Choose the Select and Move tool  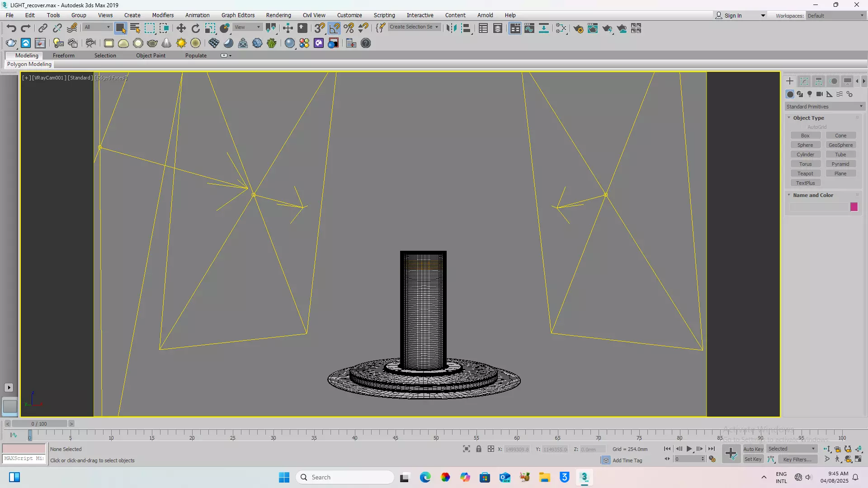[x=181, y=28]
